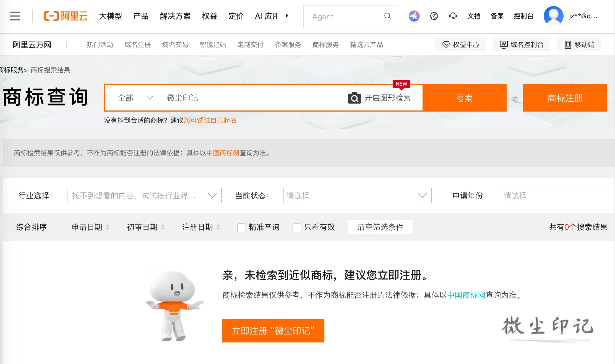
Task: Click 开启图形检索 label
Action: 387,98
